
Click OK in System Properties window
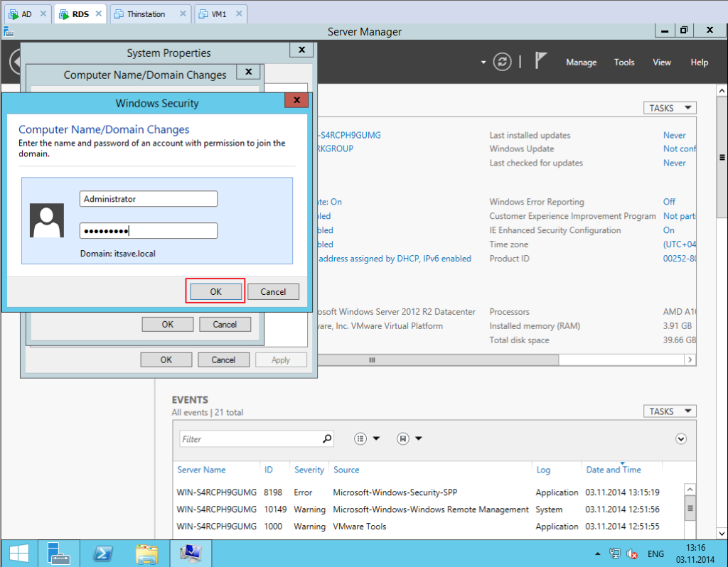coord(166,360)
